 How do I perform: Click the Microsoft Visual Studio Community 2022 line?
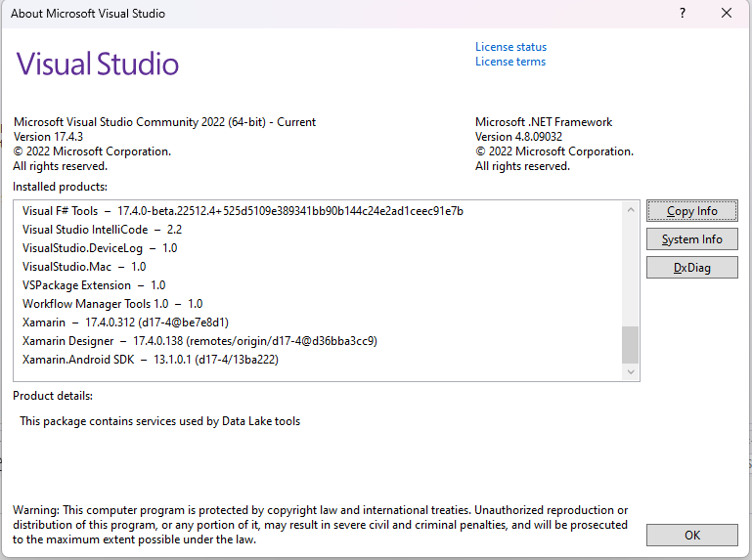164,122
